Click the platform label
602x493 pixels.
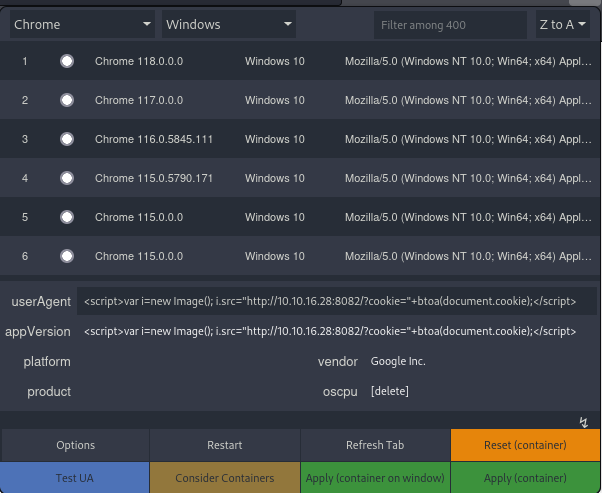point(47,362)
